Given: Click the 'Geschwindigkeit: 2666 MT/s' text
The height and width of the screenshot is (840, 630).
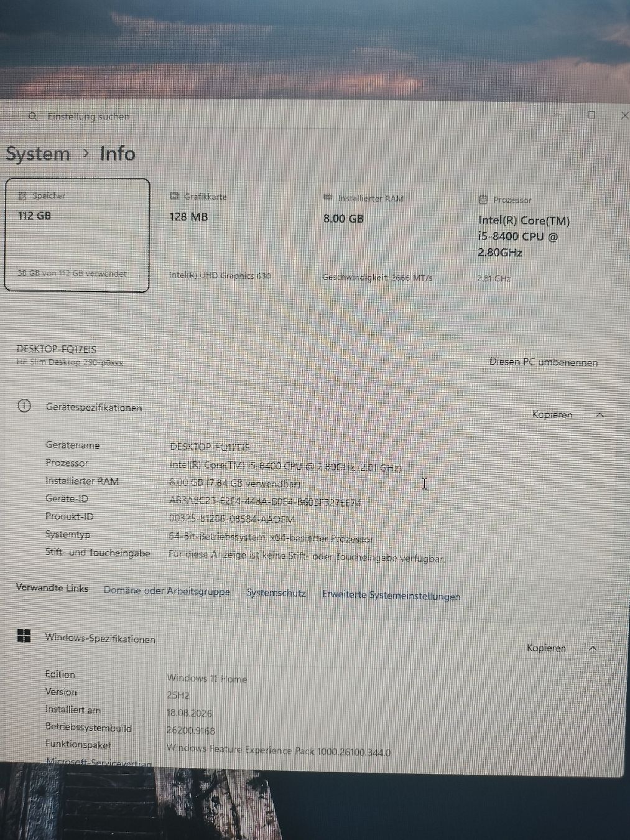Looking at the screenshot, I should (x=377, y=277).
